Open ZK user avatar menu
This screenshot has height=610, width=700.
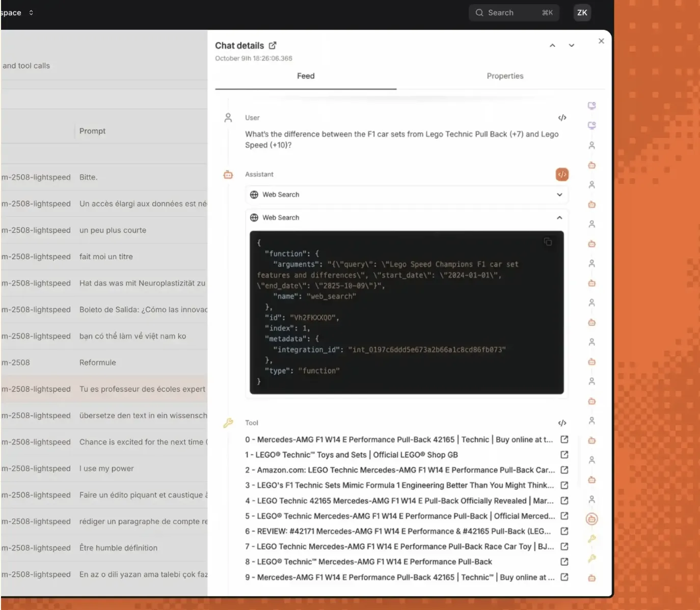tap(582, 13)
